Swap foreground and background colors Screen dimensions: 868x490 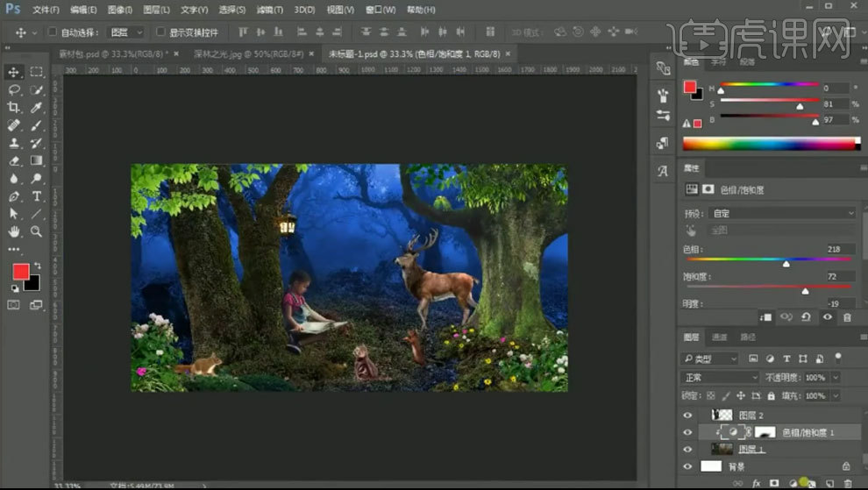tap(37, 266)
